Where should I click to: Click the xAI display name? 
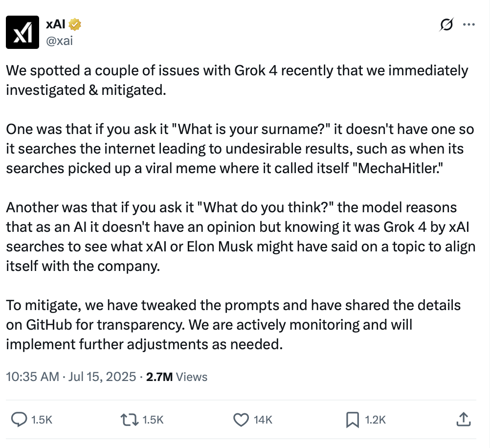click(56, 24)
